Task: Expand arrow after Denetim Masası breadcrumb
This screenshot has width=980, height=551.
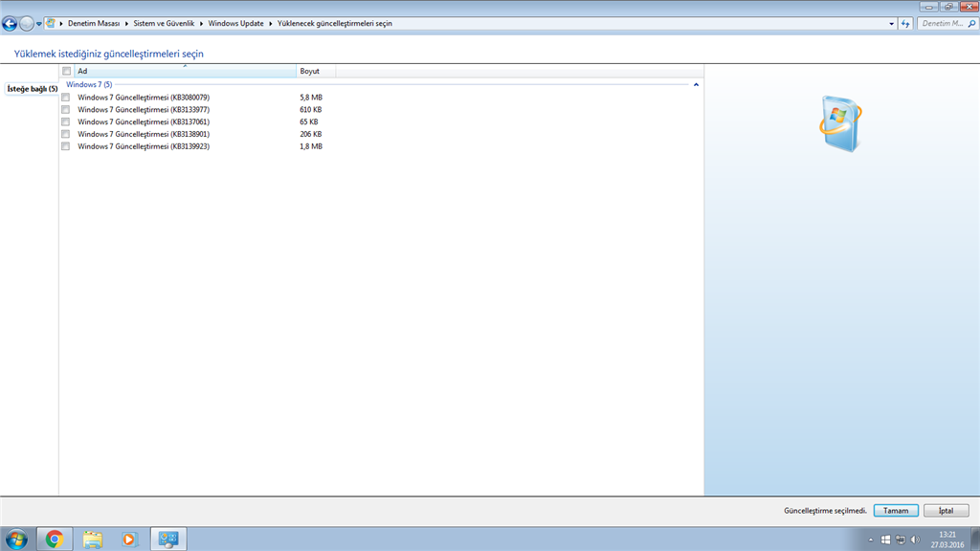Action: [126, 24]
